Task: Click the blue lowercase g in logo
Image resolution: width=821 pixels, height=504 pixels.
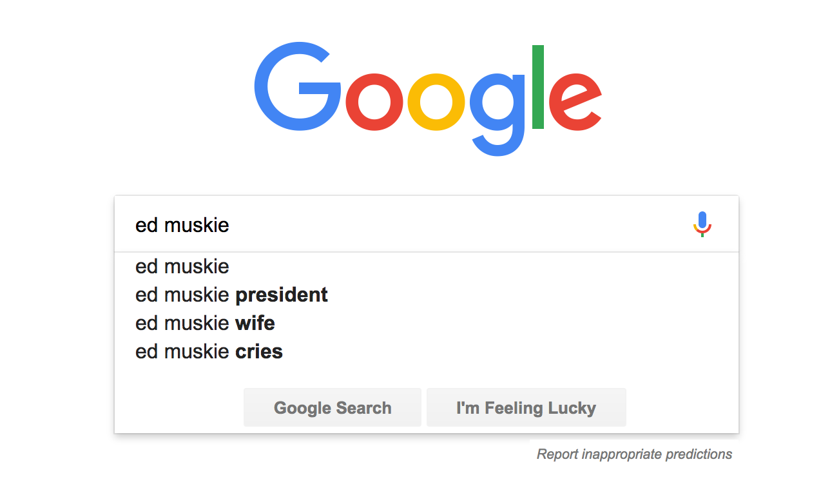Action: [497, 106]
